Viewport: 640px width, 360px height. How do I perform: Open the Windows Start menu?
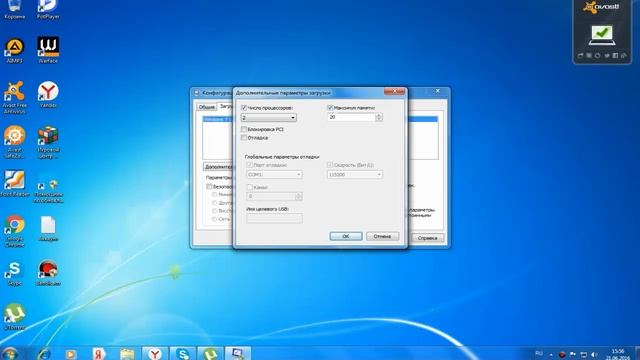9,353
